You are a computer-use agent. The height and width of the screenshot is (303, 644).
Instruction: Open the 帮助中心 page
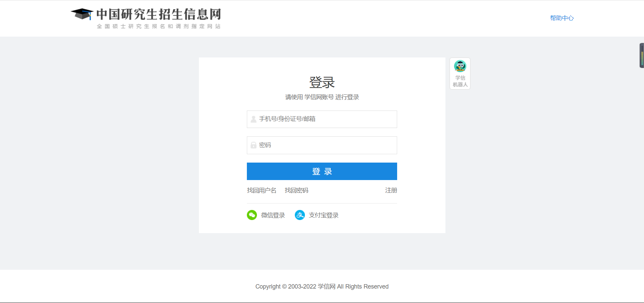[561, 18]
